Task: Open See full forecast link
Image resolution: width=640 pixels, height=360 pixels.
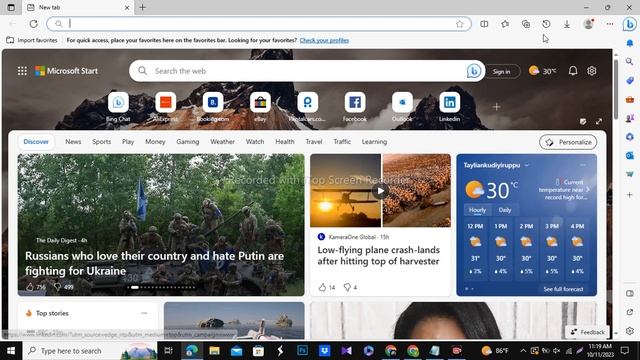Action: 563,289
